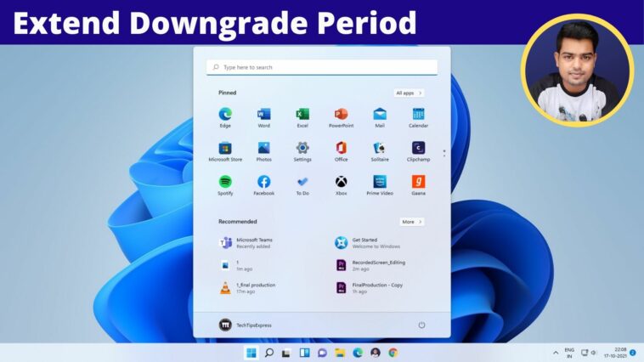Show hidden system tray icons chevron

556,353
